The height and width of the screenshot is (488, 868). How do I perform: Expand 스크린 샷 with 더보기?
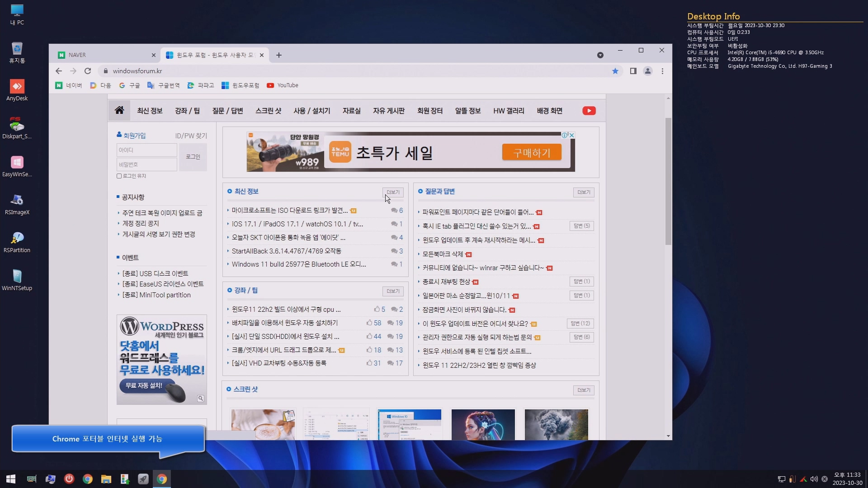(584, 390)
